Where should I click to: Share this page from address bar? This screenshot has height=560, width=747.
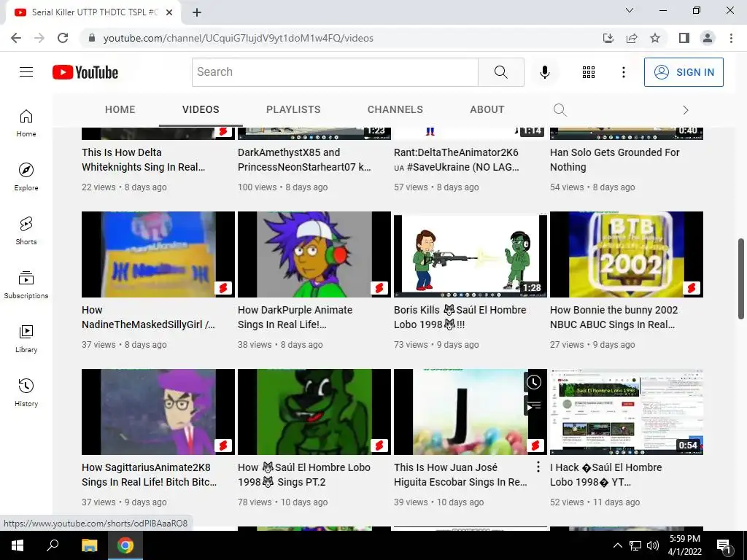(x=632, y=38)
